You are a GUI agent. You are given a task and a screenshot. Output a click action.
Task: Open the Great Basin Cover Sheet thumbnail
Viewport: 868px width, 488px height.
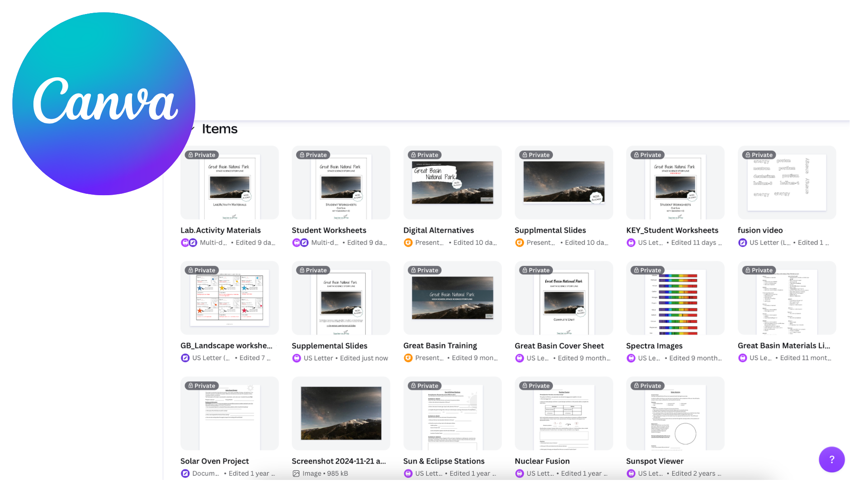(564, 298)
